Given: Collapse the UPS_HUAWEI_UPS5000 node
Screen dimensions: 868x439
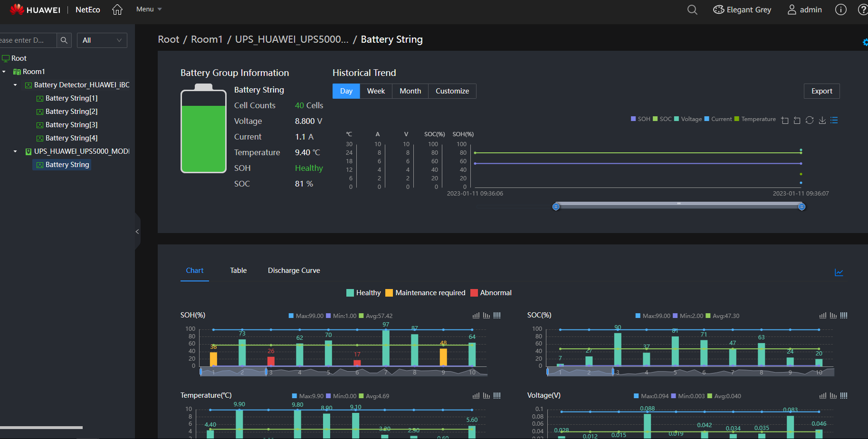Looking at the screenshot, I should point(15,151).
